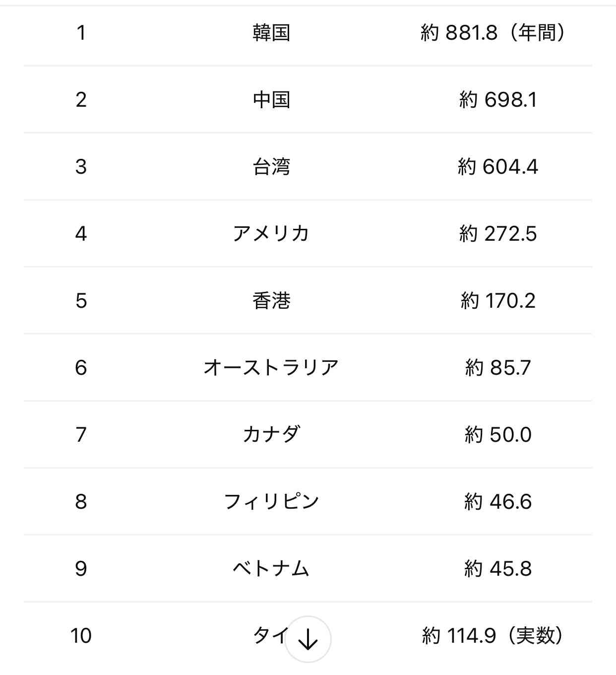Image resolution: width=616 pixels, height=675 pixels.
Task: Select the フィリピン country cell
Action: 271,502
